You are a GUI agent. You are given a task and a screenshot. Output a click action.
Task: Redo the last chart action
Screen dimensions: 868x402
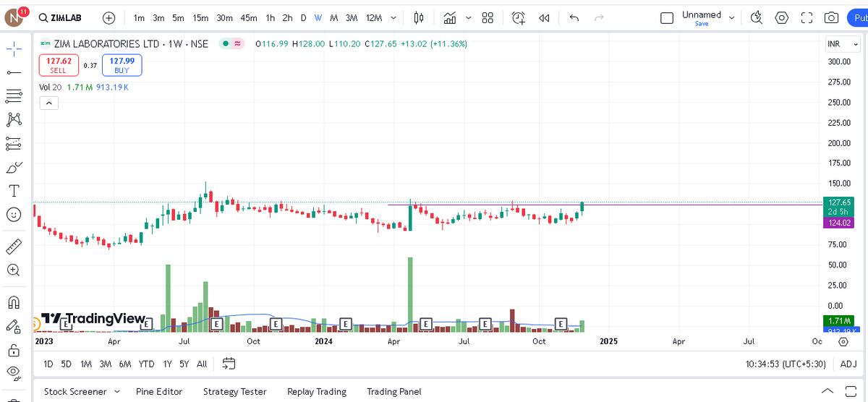[x=598, y=17]
